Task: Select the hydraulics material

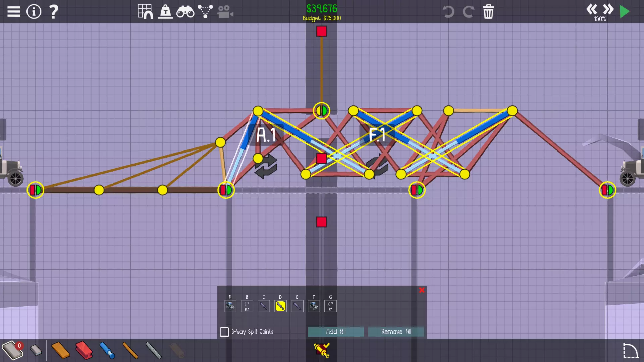Action: 107,350
